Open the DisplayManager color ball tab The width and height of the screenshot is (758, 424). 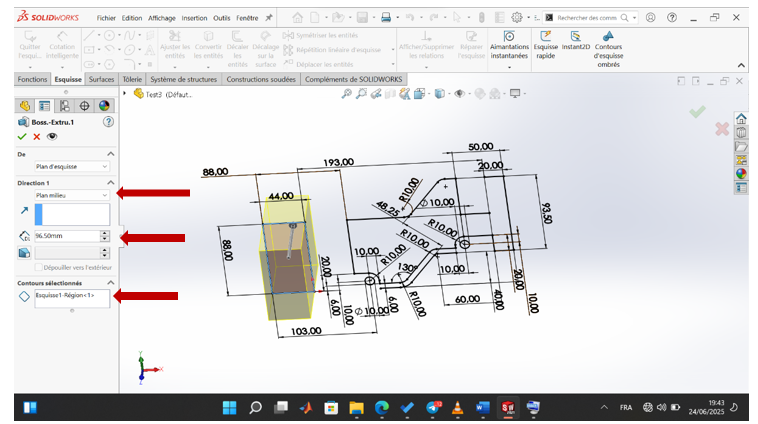(x=103, y=105)
